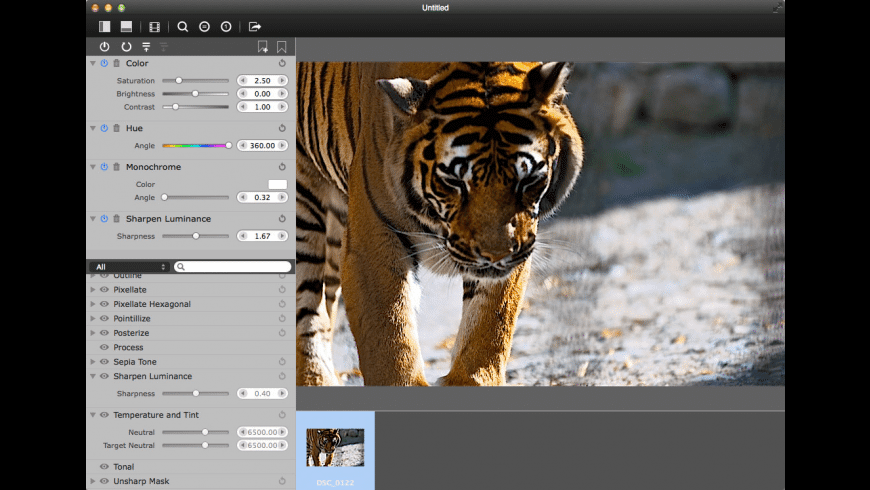Reset the Hue filter settings
Screen dimensions: 870x490
(x=282, y=128)
